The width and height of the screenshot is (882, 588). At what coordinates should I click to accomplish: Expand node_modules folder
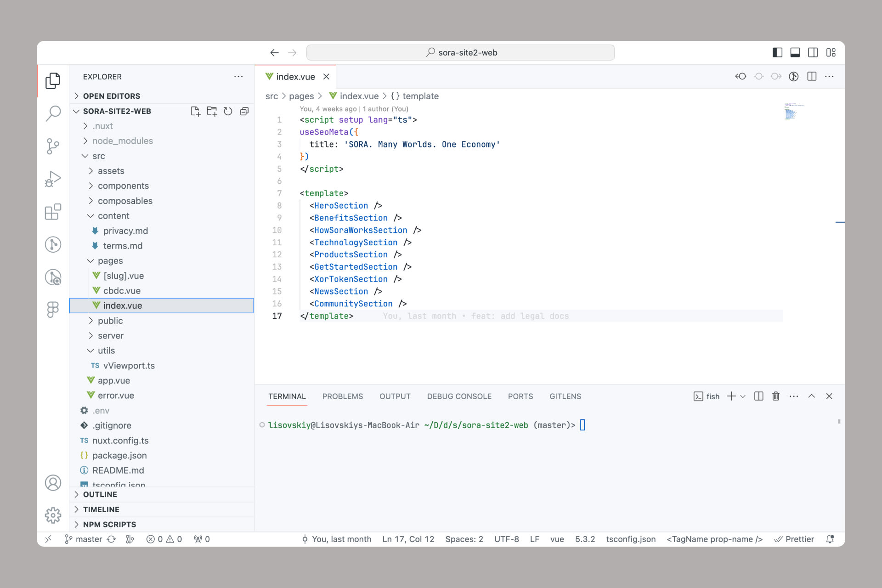161,141
